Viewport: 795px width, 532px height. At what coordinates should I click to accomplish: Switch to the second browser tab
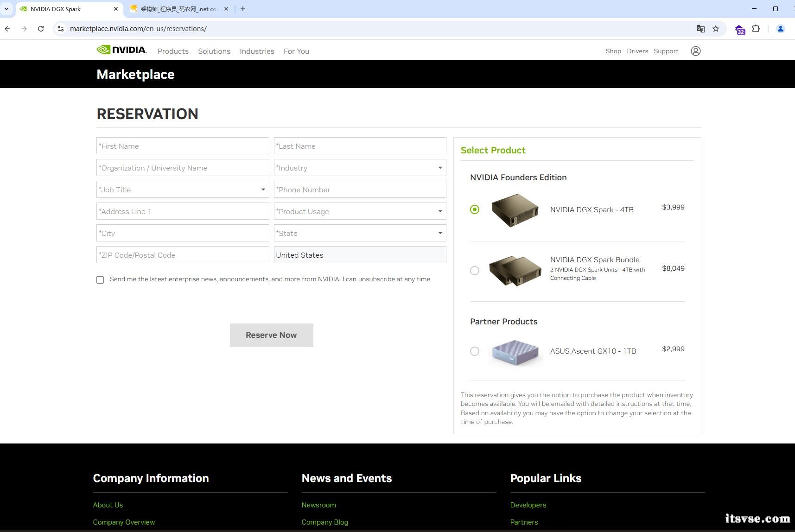click(178, 9)
